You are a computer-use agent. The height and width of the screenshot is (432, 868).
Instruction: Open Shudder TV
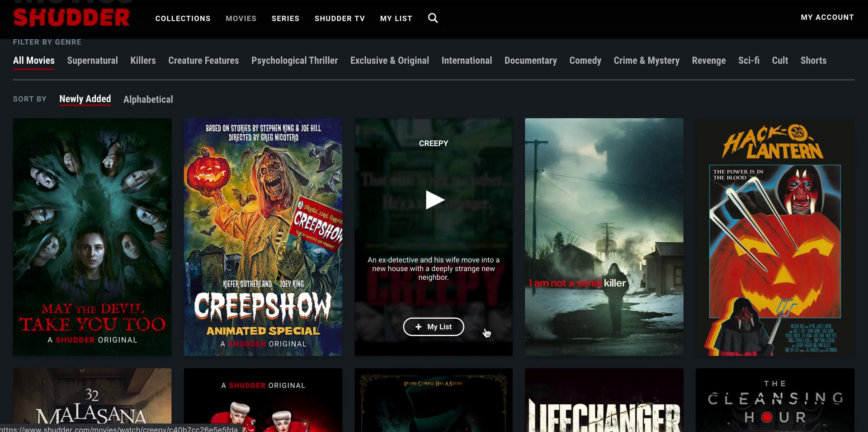pyautogui.click(x=340, y=19)
